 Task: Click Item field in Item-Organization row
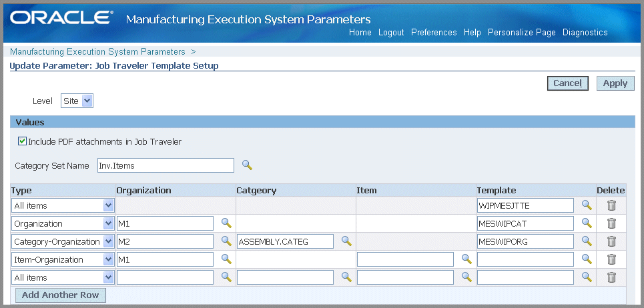click(x=405, y=259)
